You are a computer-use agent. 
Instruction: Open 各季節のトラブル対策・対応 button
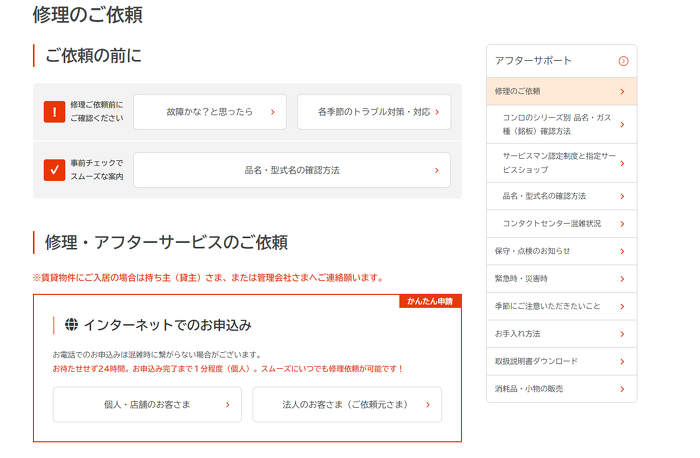point(373,112)
